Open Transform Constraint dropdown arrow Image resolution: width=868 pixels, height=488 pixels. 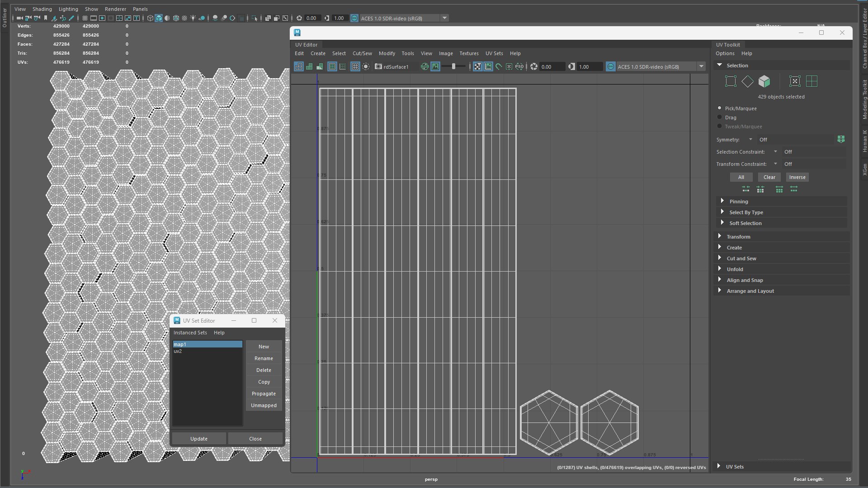(775, 164)
